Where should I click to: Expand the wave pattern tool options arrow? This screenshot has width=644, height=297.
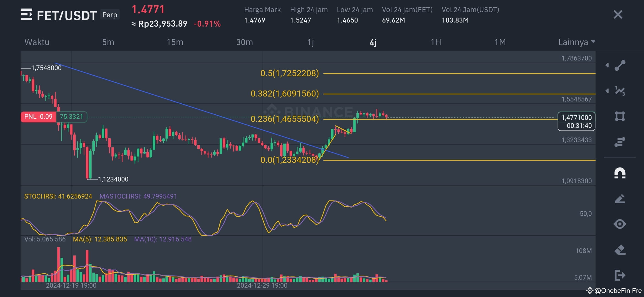coord(607,91)
